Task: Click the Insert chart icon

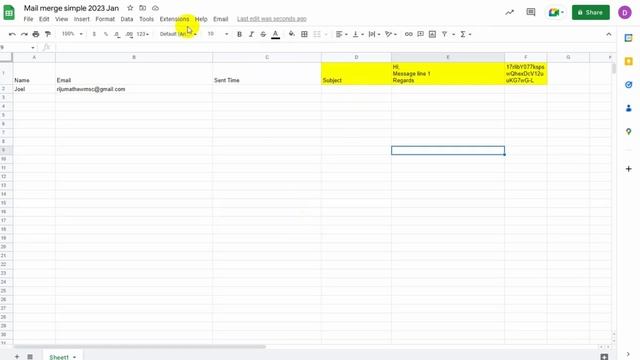Action: (432, 34)
